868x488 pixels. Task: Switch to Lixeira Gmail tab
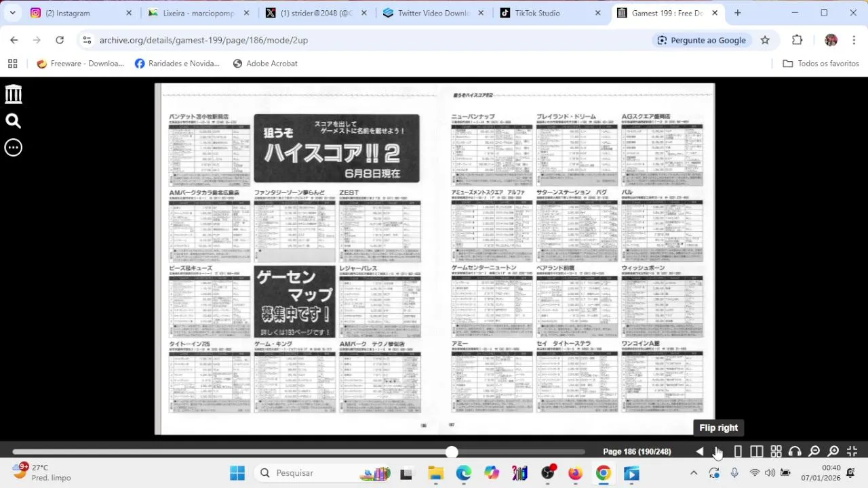(199, 13)
